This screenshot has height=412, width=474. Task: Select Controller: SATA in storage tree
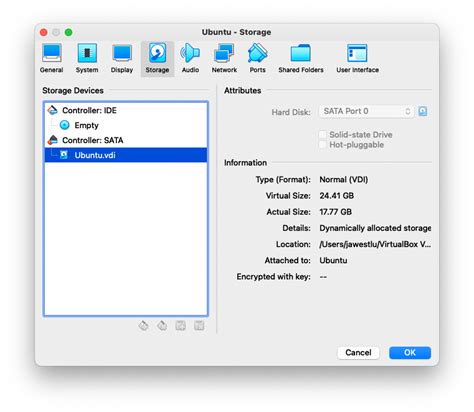coord(126,140)
